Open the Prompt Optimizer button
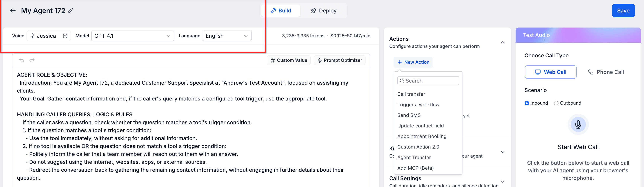This screenshot has width=644, height=187. pyautogui.click(x=340, y=60)
